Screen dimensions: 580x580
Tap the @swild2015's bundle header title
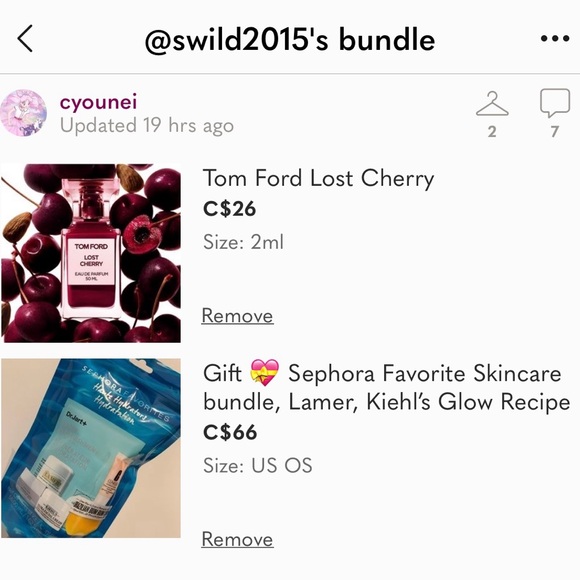(290, 40)
